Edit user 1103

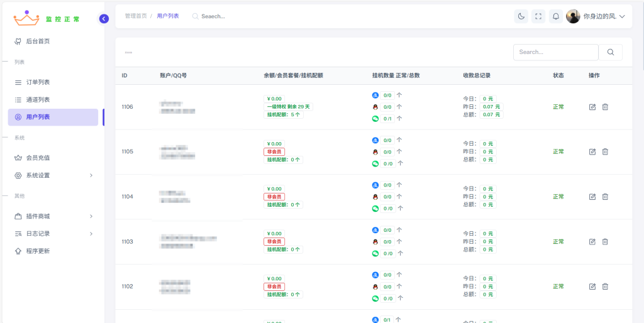(592, 241)
